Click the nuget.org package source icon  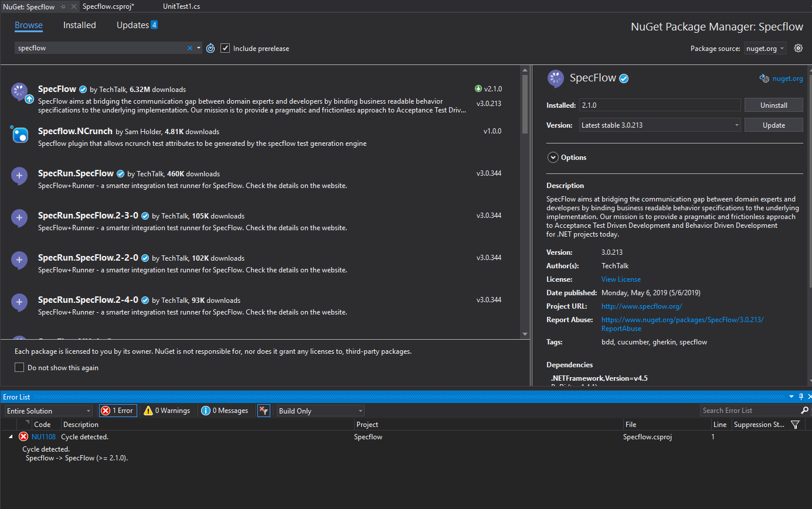764,78
